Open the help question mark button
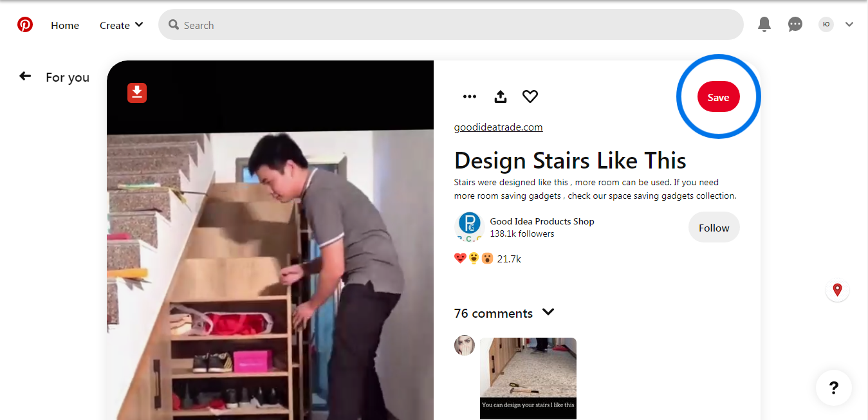 [834, 388]
